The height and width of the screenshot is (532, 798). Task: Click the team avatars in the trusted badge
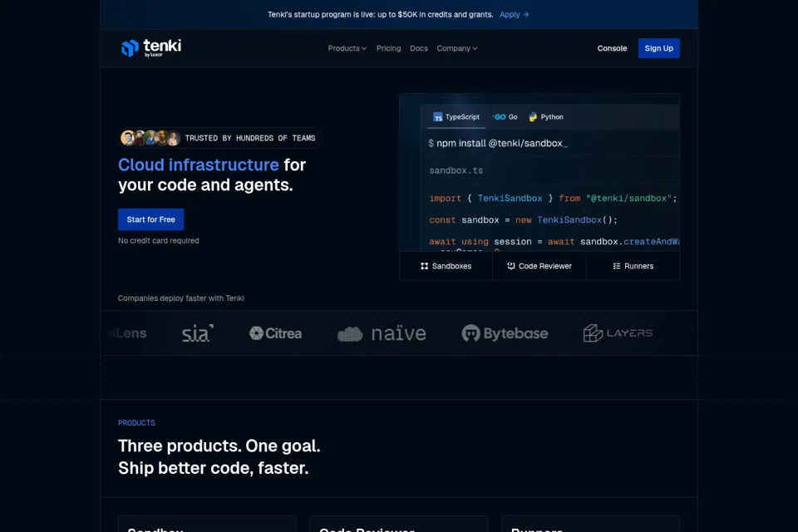tap(150, 138)
